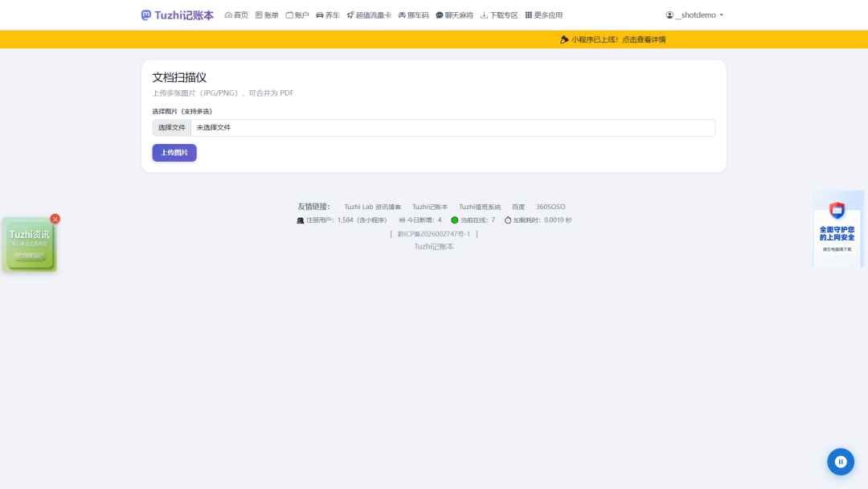This screenshot has width=868, height=489.
Task: Click the registered users icon in footer
Action: click(x=300, y=220)
